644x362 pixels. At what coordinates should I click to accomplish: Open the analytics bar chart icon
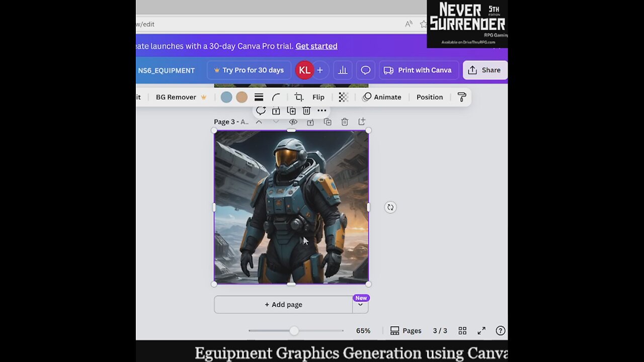click(343, 70)
